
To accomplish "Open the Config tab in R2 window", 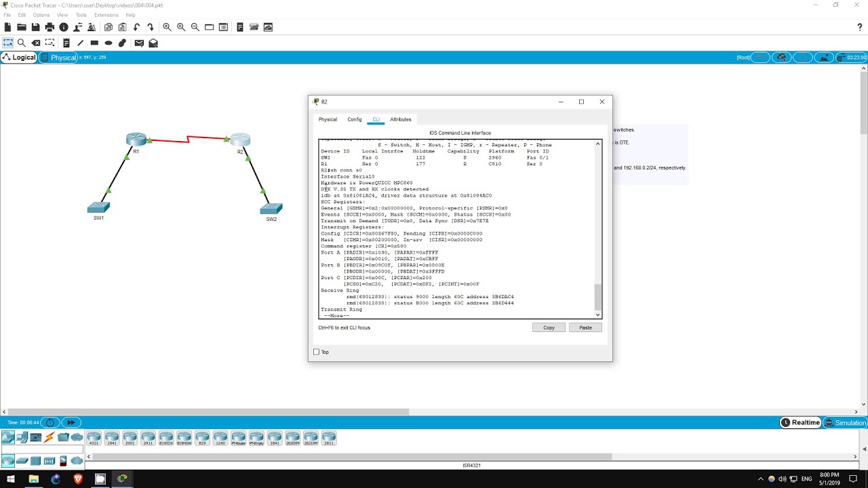I will click(x=355, y=119).
